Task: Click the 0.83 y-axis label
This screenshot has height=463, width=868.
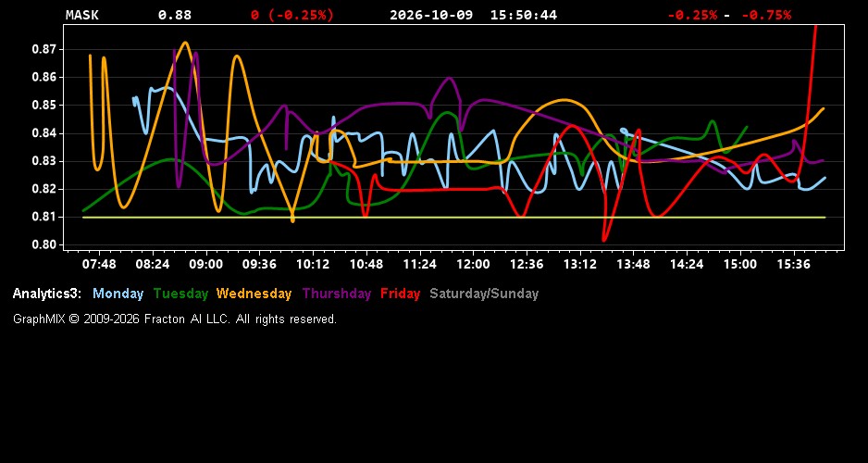Action: coord(44,161)
